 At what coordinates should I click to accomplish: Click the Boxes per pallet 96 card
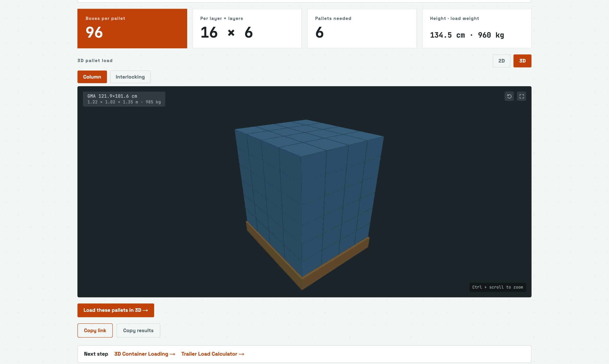coord(132,28)
